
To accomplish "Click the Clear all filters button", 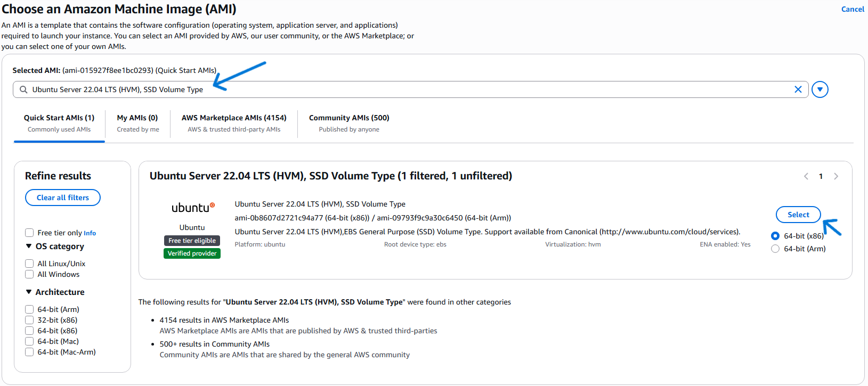I will 63,198.
